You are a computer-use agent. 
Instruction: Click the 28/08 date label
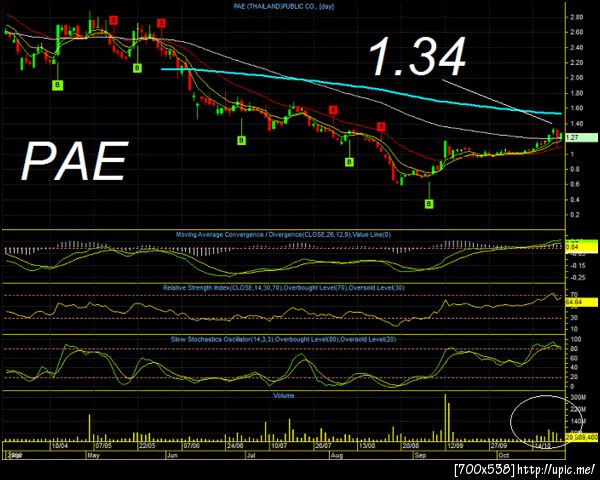point(410,446)
